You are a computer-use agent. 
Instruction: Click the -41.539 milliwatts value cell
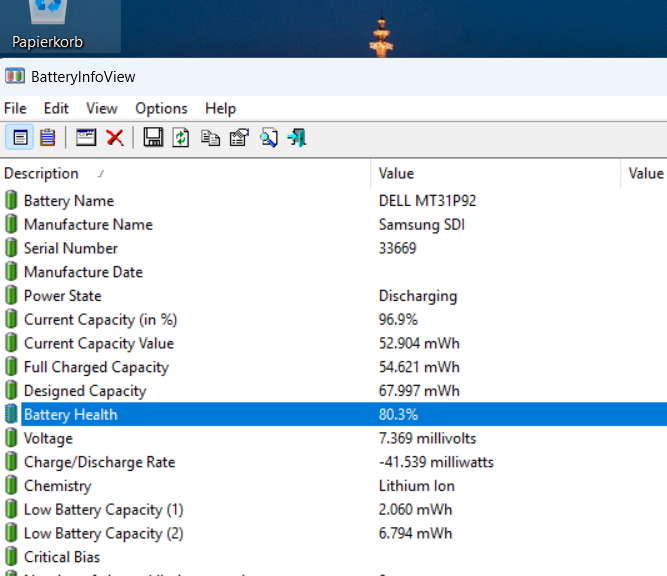[x=436, y=462]
